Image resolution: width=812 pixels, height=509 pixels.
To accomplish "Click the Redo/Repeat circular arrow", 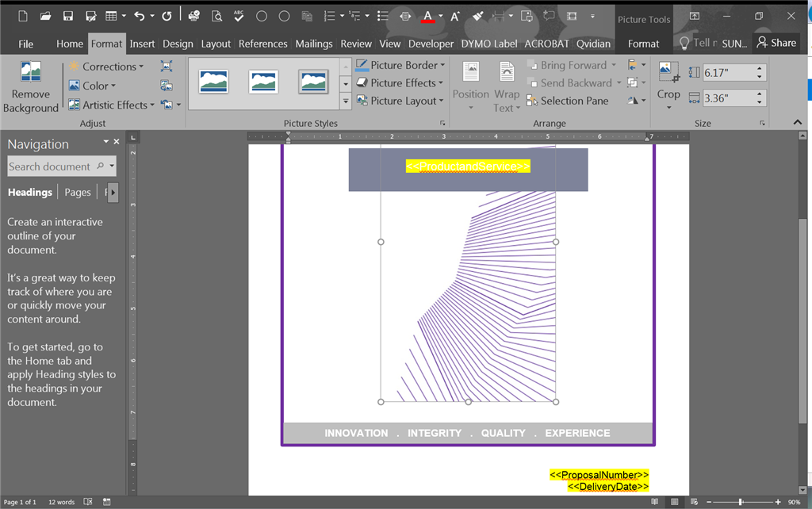I will pos(167,17).
